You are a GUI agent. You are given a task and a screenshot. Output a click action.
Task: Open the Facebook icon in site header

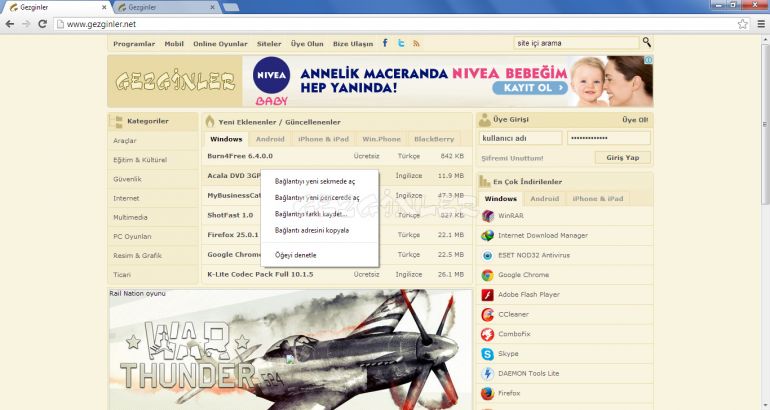click(385, 43)
